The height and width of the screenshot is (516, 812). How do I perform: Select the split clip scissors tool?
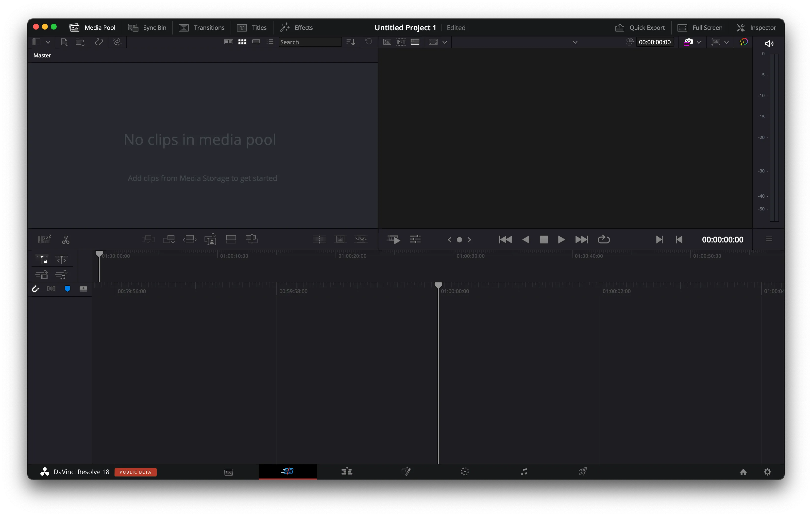(66, 240)
